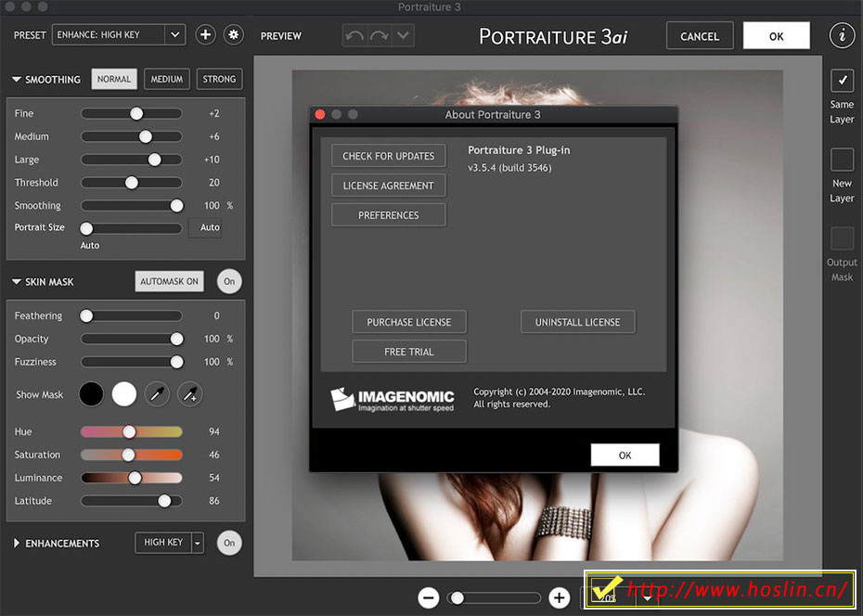This screenshot has height=616, width=863.
Task: Expand the Enhancements section
Action: click(17, 543)
